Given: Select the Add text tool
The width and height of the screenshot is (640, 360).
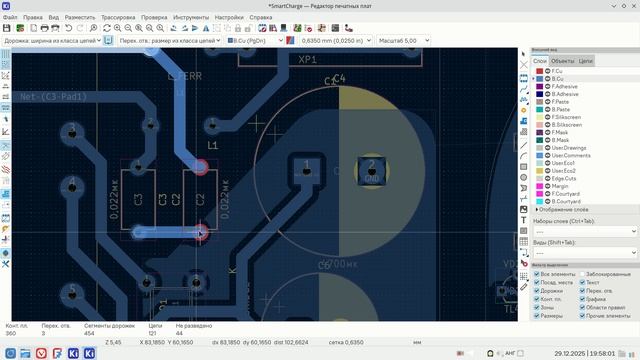Looking at the screenshot, I should tap(524, 220).
